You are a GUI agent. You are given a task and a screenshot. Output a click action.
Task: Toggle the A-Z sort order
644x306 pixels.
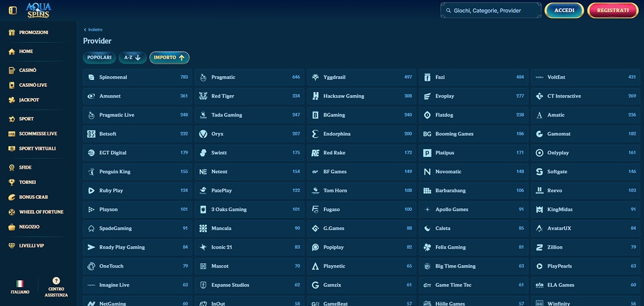133,57
